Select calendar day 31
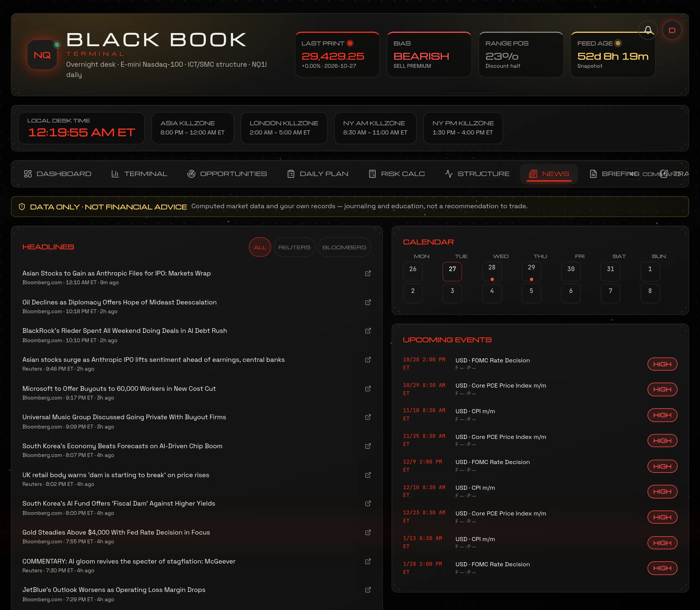This screenshot has width=700, height=610. click(610, 271)
